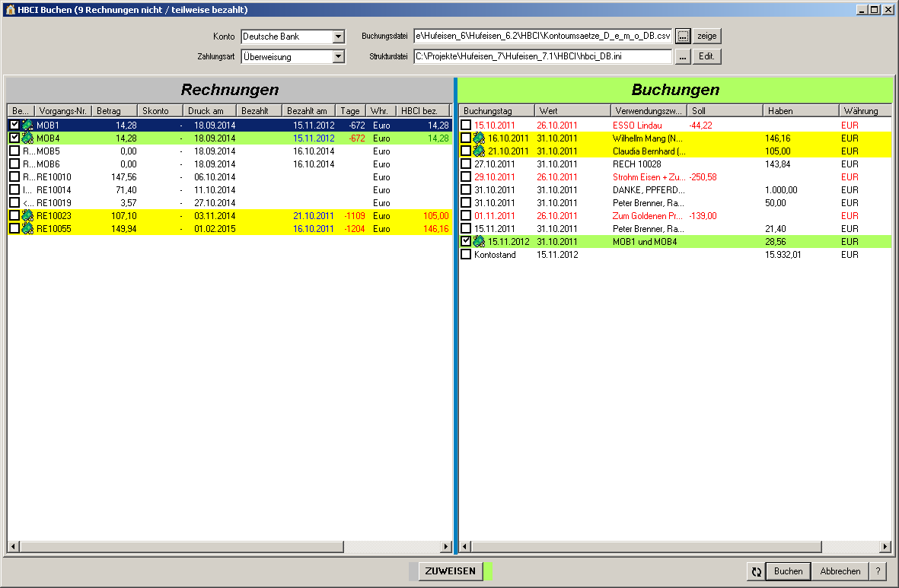Click the icon on 21.10.2011 booking row

tap(480, 151)
